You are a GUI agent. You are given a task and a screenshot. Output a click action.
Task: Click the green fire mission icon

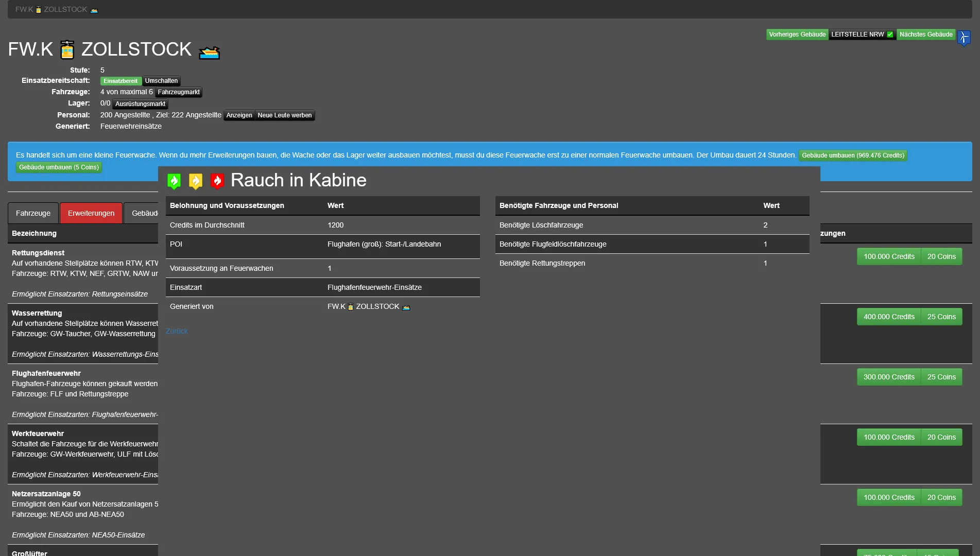tap(174, 181)
